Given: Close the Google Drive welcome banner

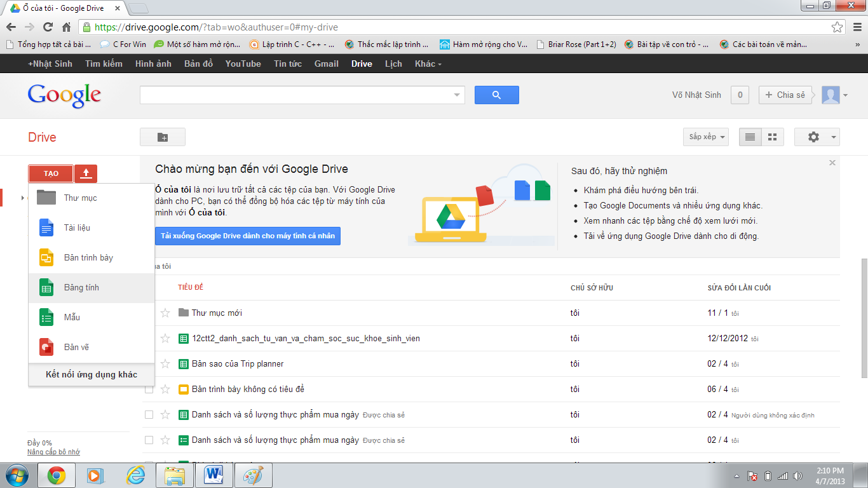Looking at the screenshot, I should 832,163.
